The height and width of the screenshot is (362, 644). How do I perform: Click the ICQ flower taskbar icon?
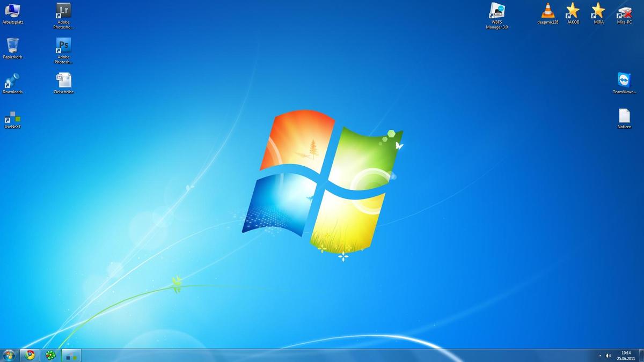click(x=50, y=355)
